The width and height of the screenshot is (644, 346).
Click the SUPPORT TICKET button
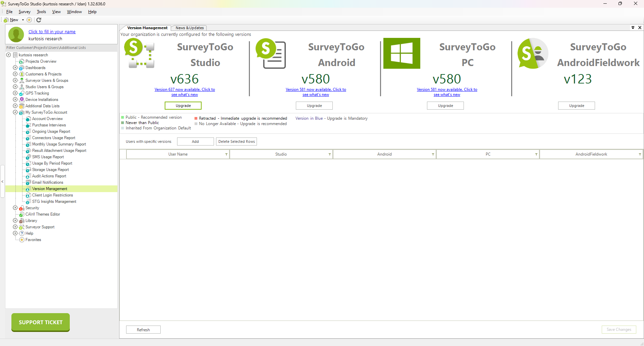click(40, 322)
